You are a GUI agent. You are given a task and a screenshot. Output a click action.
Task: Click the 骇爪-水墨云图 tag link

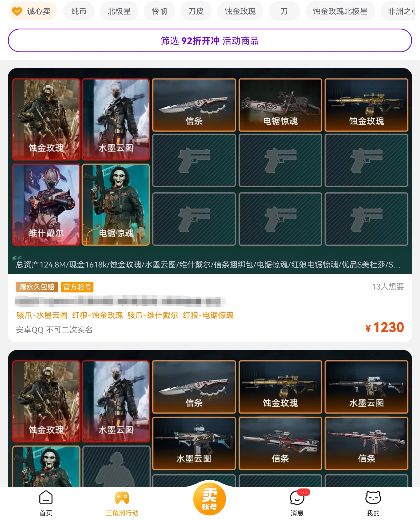(x=42, y=315)
